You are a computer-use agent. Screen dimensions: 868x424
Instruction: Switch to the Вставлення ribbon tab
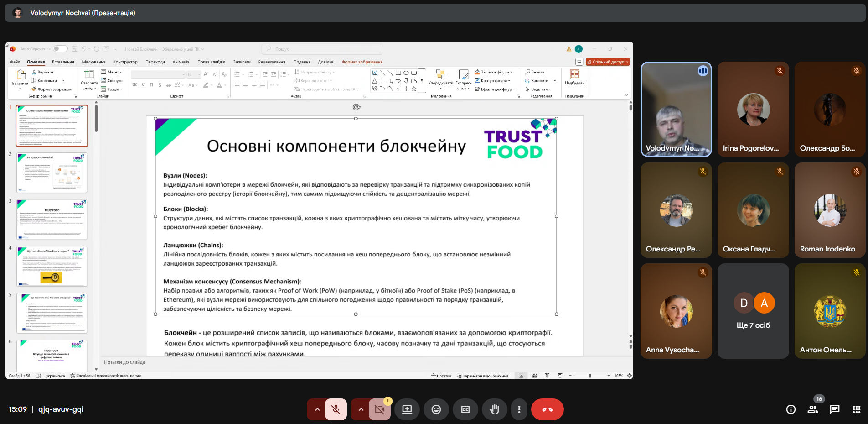coord(63,62)
